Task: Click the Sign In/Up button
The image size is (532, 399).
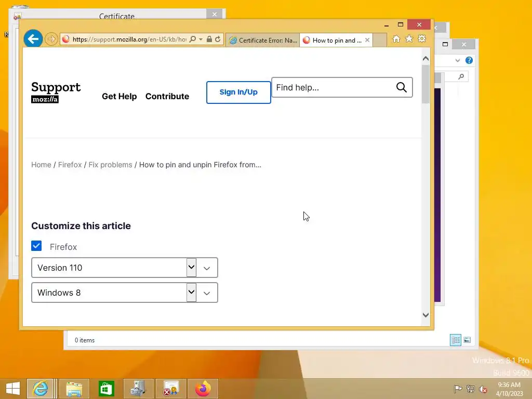Action: [238, 92]
